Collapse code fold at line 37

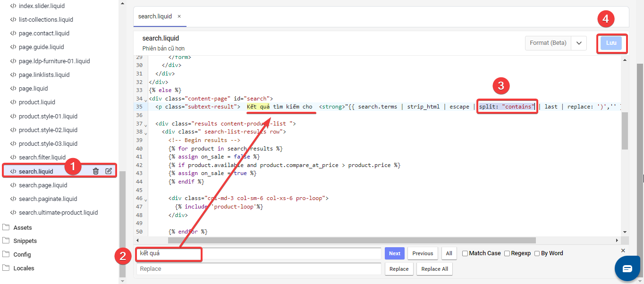click(x=145, y=125)
